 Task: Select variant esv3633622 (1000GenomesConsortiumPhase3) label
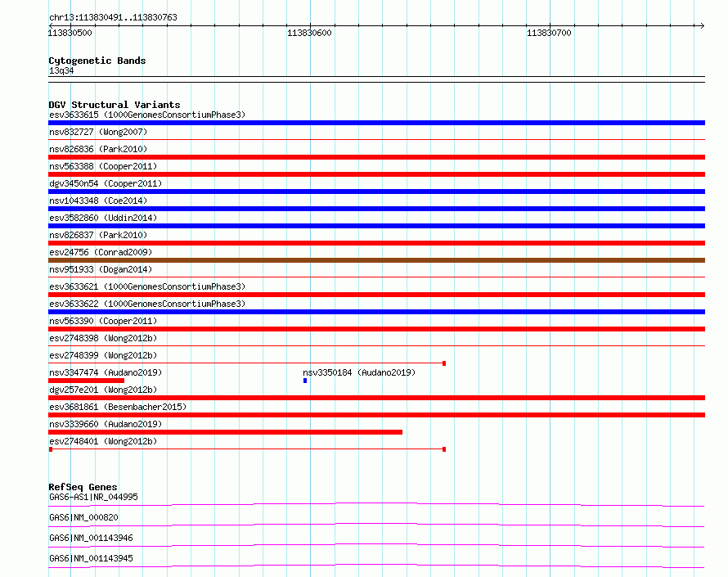tap(147, 304)
